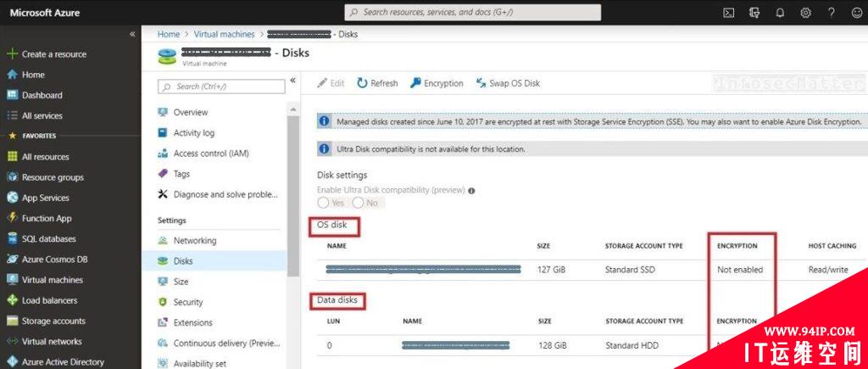The height and width of the screenshot is (369, 868).
Task: Open Extensions in resource menu
Action: tap(192, 322)
